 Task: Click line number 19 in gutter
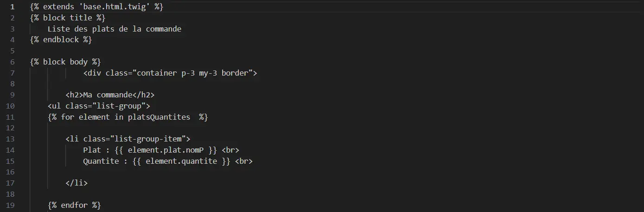tap(12, 205)
